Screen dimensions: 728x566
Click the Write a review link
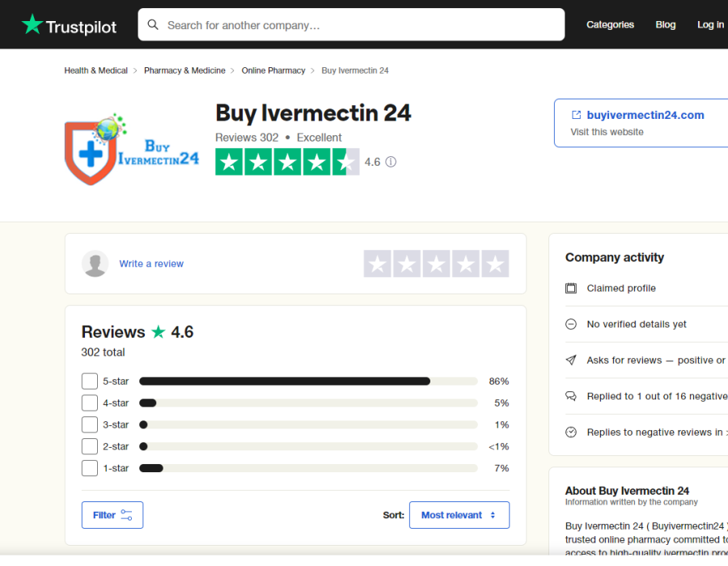pyautogui.click(x=151, y=264)
